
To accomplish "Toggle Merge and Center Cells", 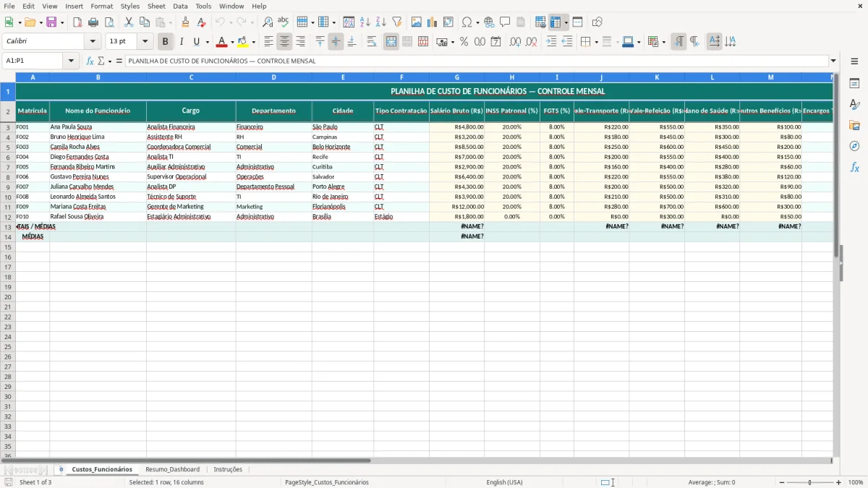I will coord(391,42).
